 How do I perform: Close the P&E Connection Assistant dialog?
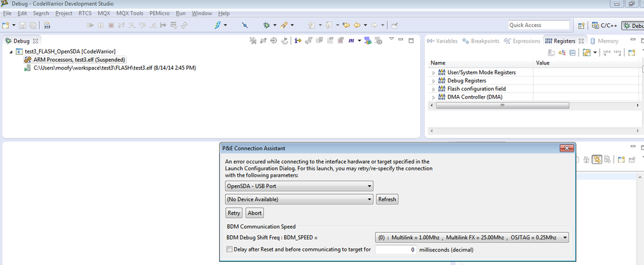pos(567,148)
